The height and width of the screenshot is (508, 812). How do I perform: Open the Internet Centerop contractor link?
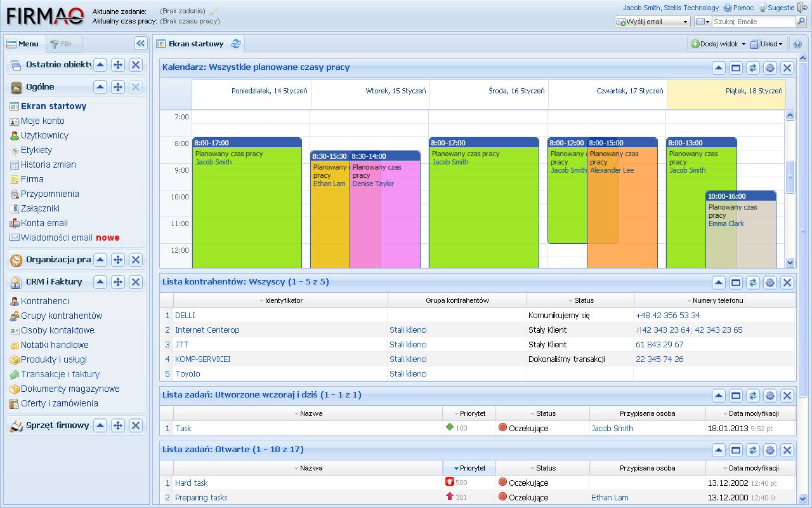[207, 330]
